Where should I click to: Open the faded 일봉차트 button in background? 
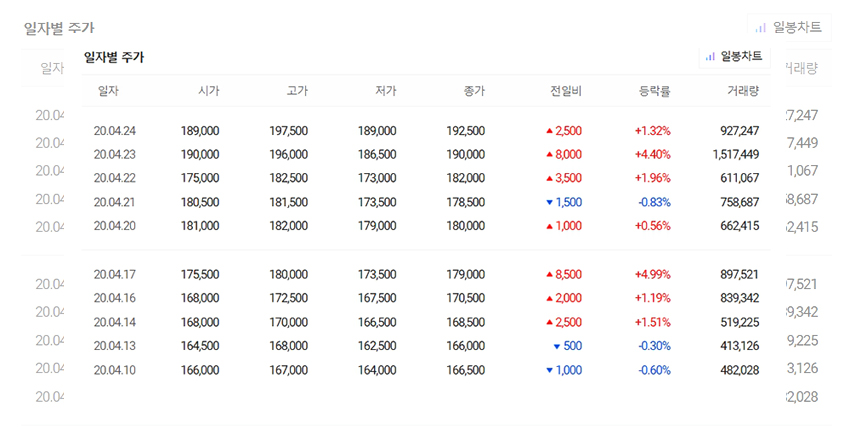790,28
